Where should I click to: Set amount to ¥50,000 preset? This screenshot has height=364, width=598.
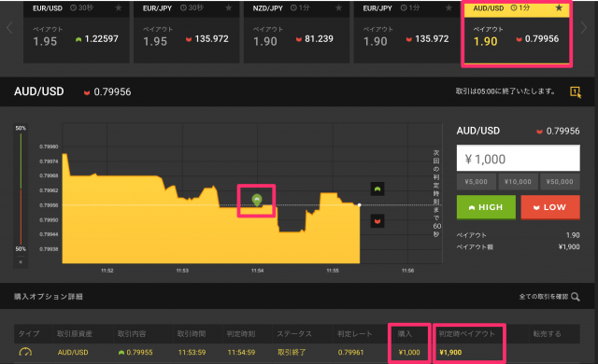[560, 182]
